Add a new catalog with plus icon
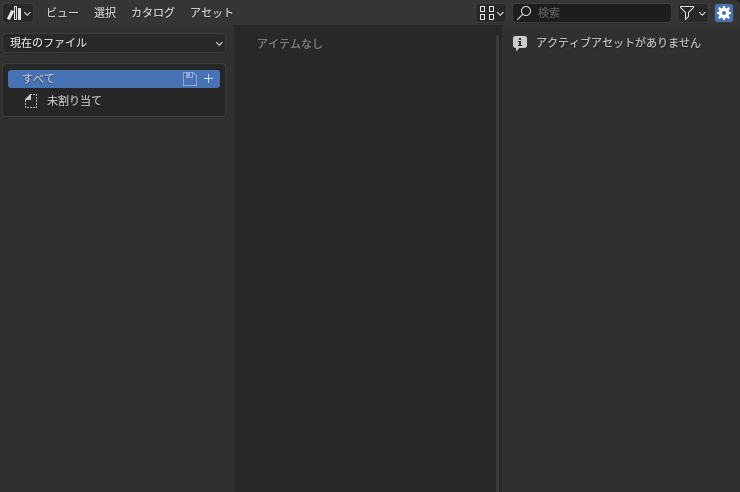This screenshot has width=740, height=492. tap(209, 79)
